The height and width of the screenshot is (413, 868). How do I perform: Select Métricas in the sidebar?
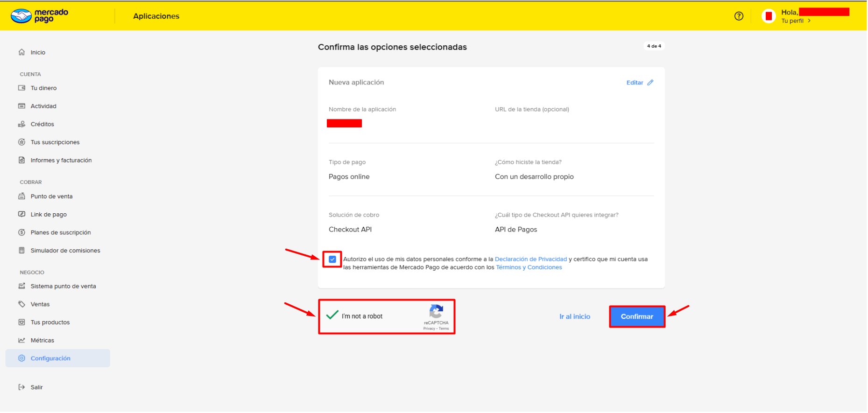tap(58, 340)
